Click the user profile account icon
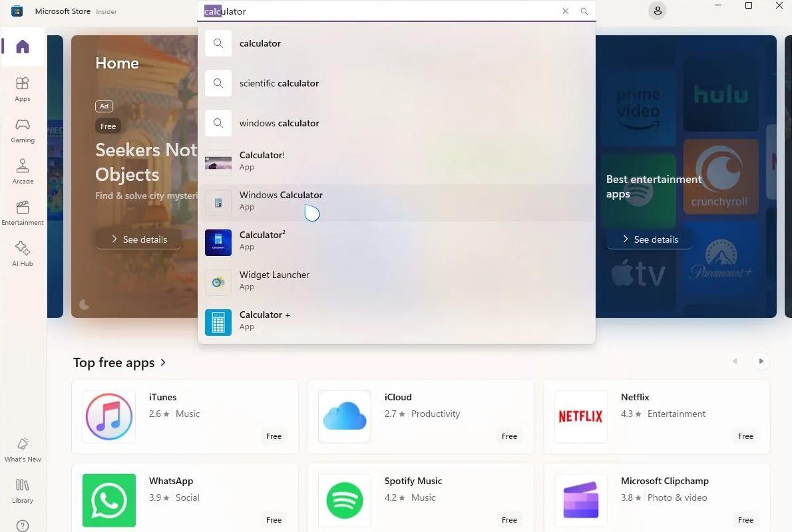The image size is (792, 532). 657,11
